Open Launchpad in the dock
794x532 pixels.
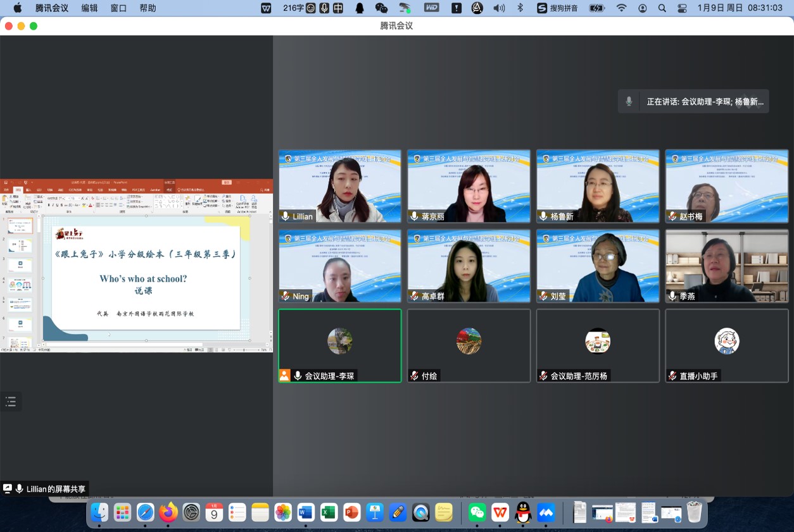point(122,512)
